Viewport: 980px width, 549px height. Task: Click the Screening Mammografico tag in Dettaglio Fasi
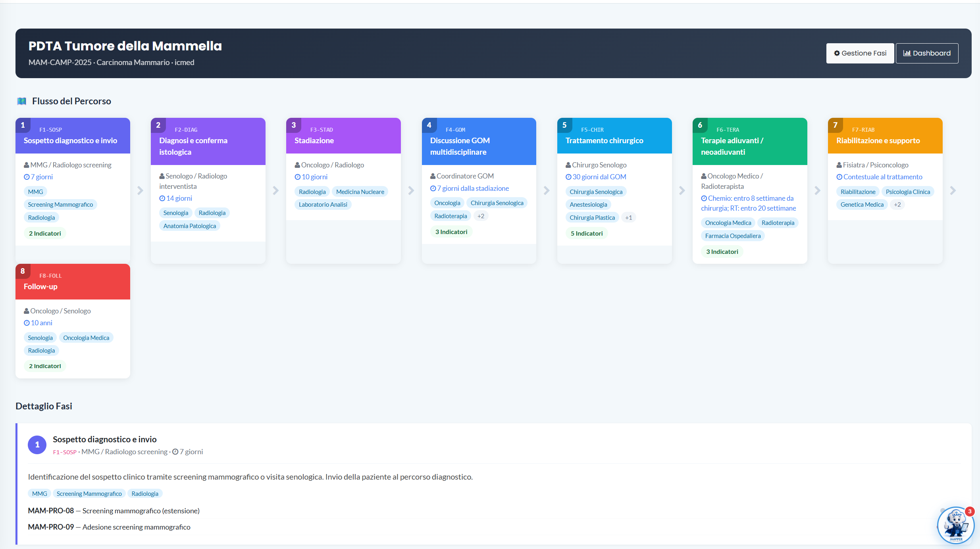pyautogui.click(x=89, y=494)
